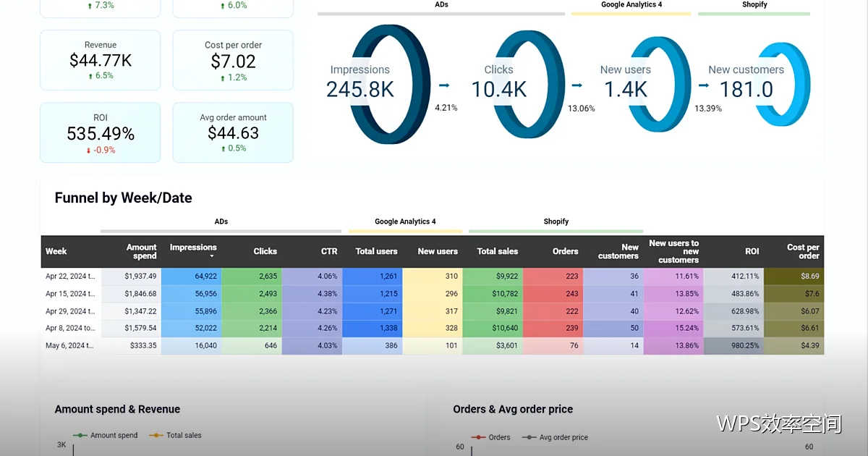Select the 181.0 New customers funnel value
The height and width of the screenshot is (456, 868).
point(746,89)
